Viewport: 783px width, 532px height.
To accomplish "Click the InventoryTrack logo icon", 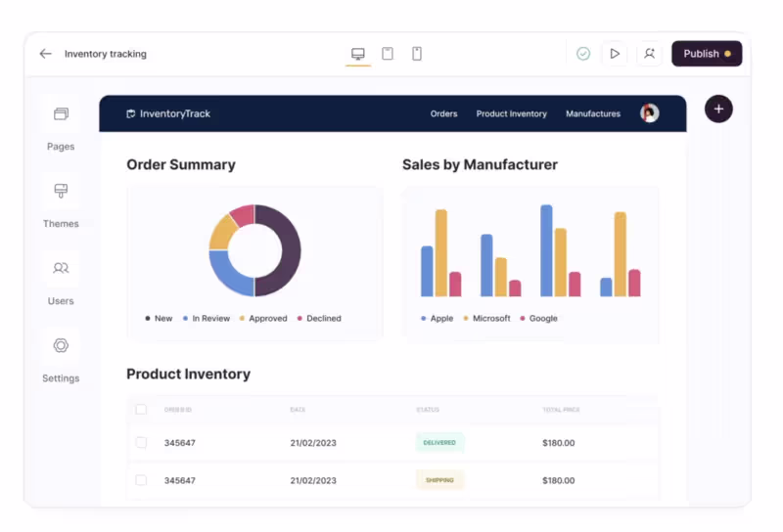I will point(131,113).
